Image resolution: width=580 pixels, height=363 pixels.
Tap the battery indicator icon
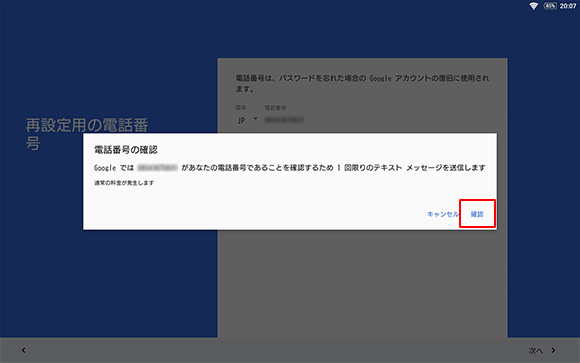[550, 6]
